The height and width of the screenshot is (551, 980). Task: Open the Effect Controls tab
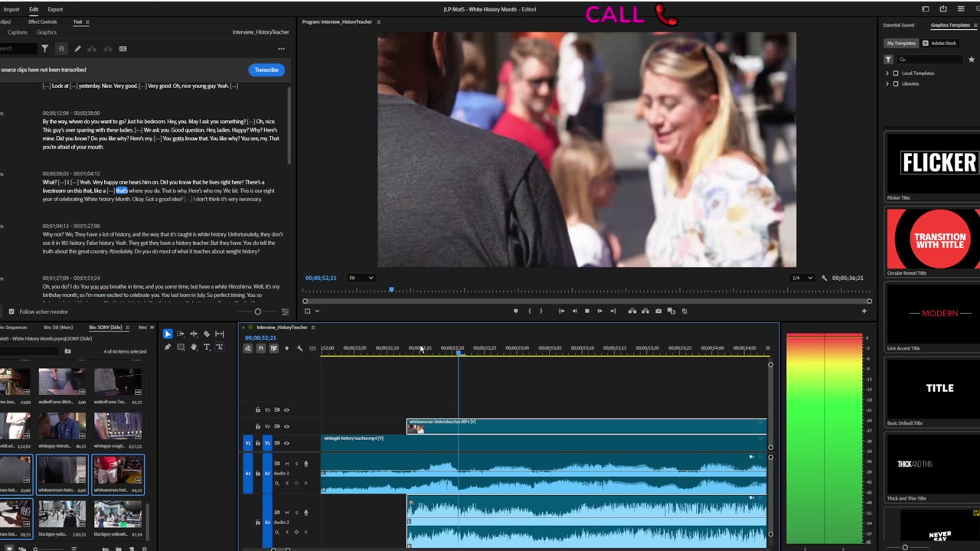click(x=42, y=22)
